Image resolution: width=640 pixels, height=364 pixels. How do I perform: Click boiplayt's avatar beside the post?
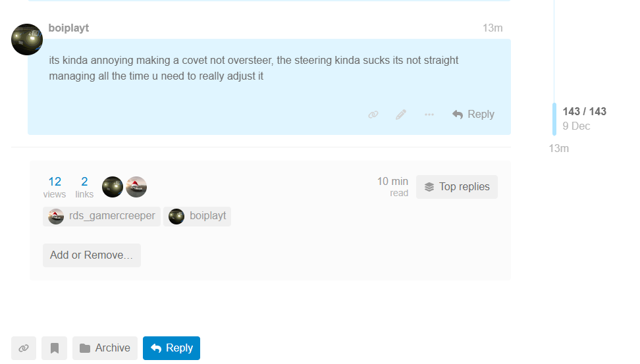click(x=27, y=39)
